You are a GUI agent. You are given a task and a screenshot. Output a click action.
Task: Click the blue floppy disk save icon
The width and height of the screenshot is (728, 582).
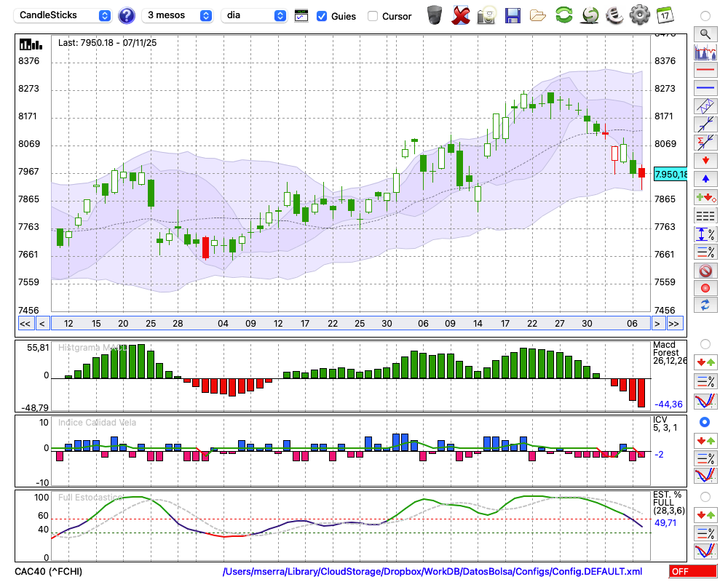pyautogui.click(x=513, y=15)
